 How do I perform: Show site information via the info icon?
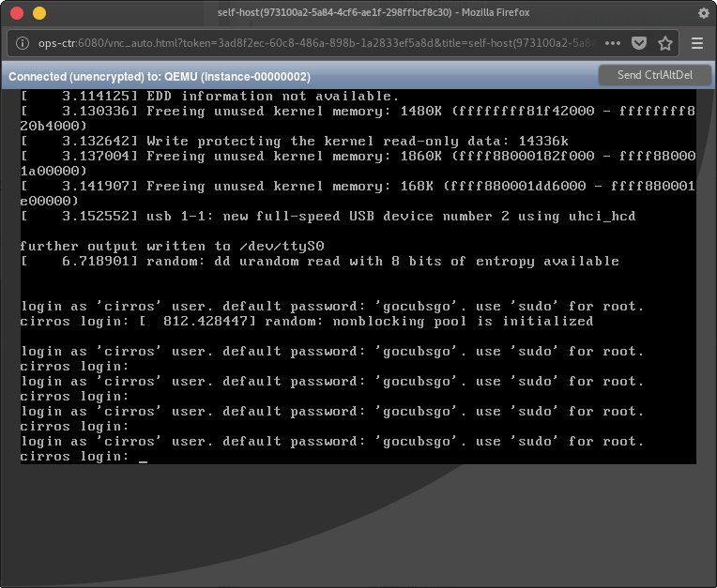(23, 43)
